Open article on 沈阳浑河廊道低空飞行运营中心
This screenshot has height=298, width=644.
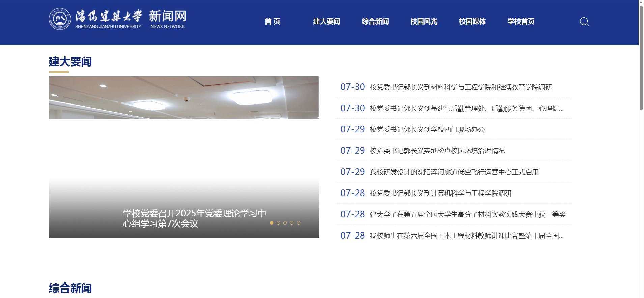coord(454,172)
